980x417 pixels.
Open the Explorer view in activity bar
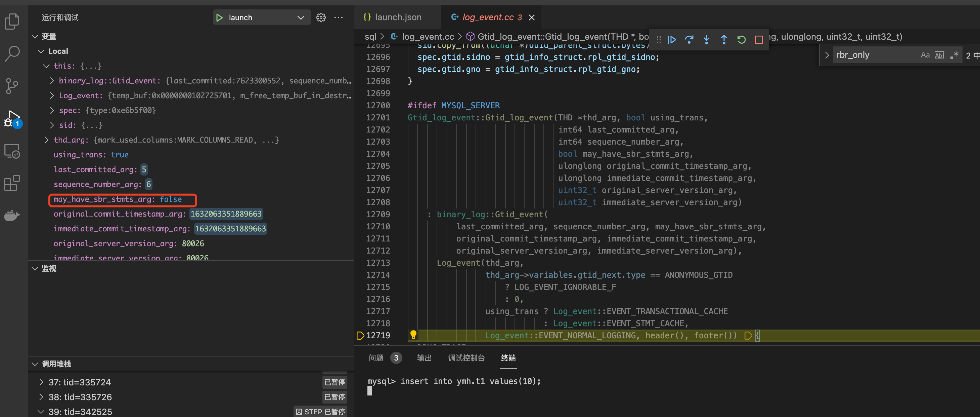[x=12, y=21]
